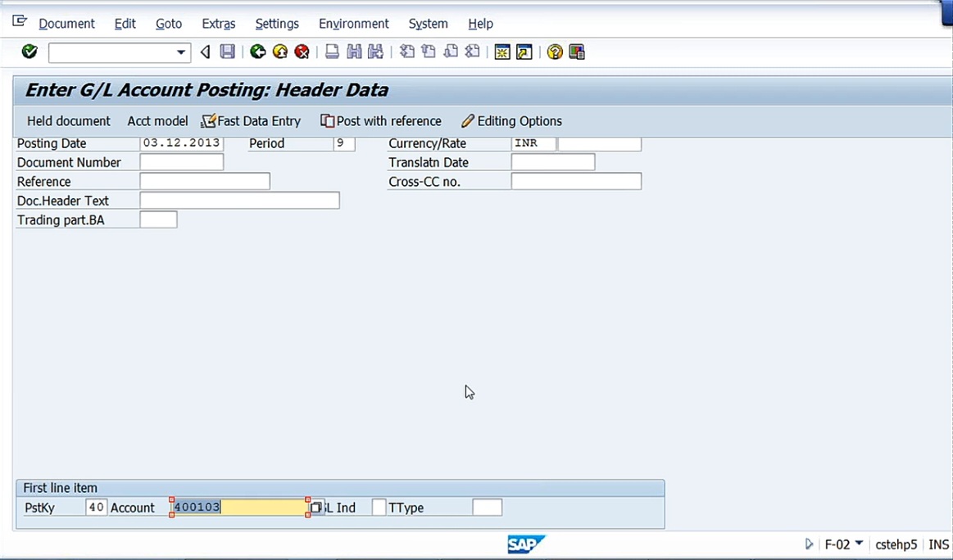Click the INS status bar indicator
Image resolution: width=953 pixels, height=560 pixels.
(x=938, y=544)
